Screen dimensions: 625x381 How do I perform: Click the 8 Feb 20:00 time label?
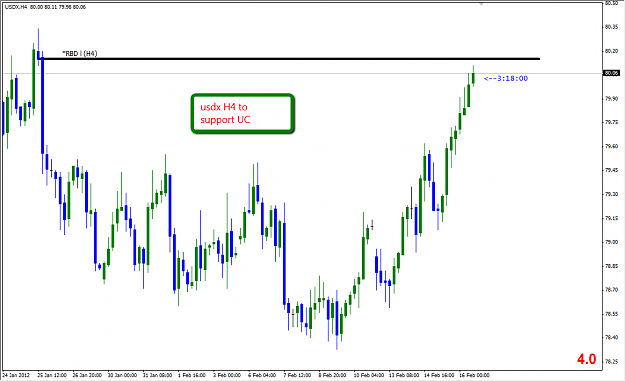pos(332,375)
